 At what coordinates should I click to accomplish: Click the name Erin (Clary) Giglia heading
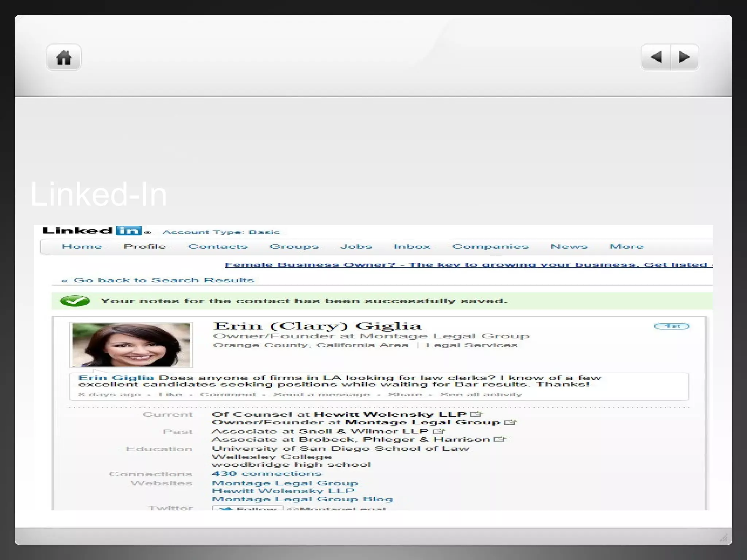point(317,326)
